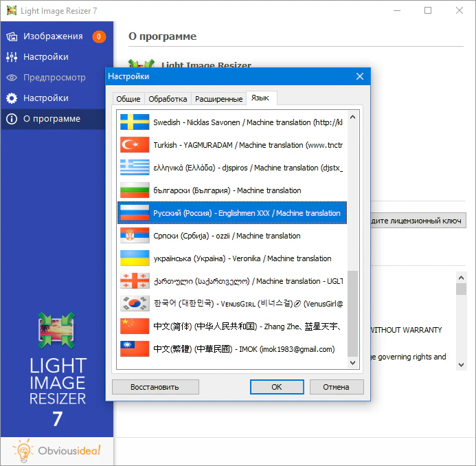Choose the Georgian flag icon
The image size is (476, 466).
pos(135,281)
